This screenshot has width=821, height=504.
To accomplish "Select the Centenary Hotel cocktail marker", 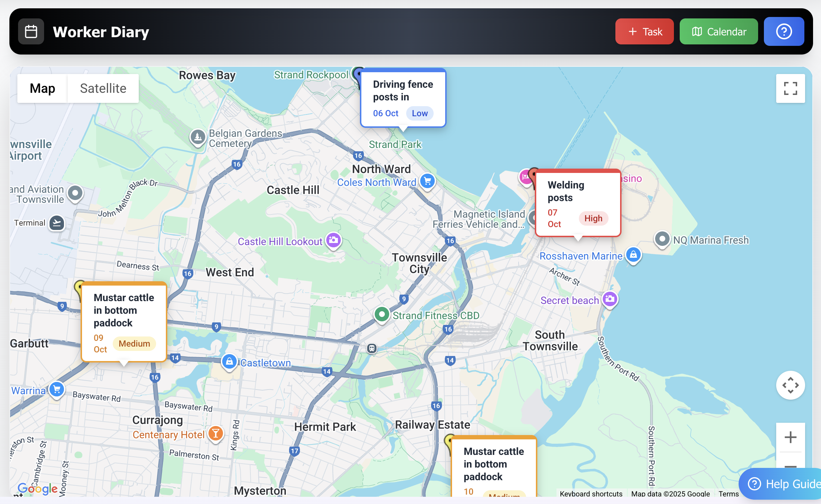I will 216,433.
